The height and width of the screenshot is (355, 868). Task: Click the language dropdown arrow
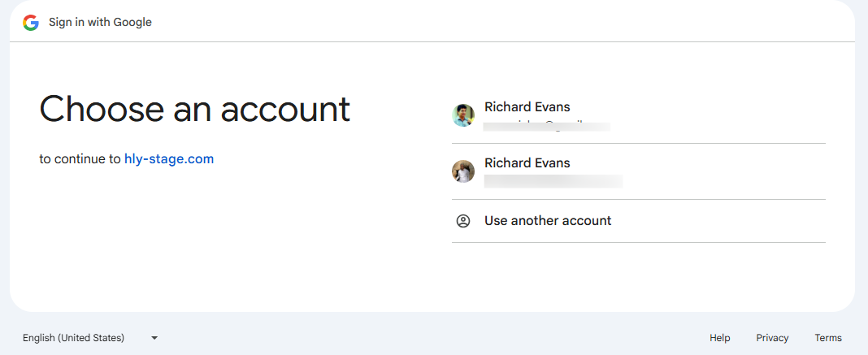[x=154, y=338]
